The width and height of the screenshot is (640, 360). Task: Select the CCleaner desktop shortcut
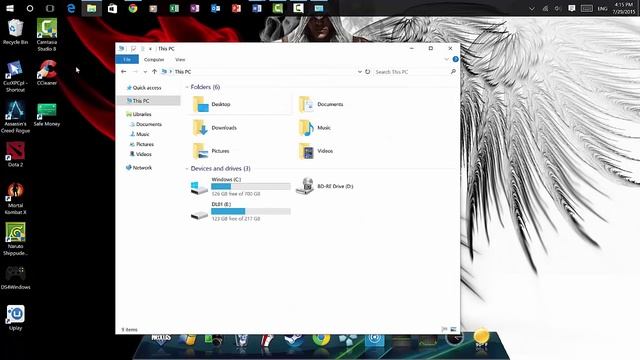[47, 73]
